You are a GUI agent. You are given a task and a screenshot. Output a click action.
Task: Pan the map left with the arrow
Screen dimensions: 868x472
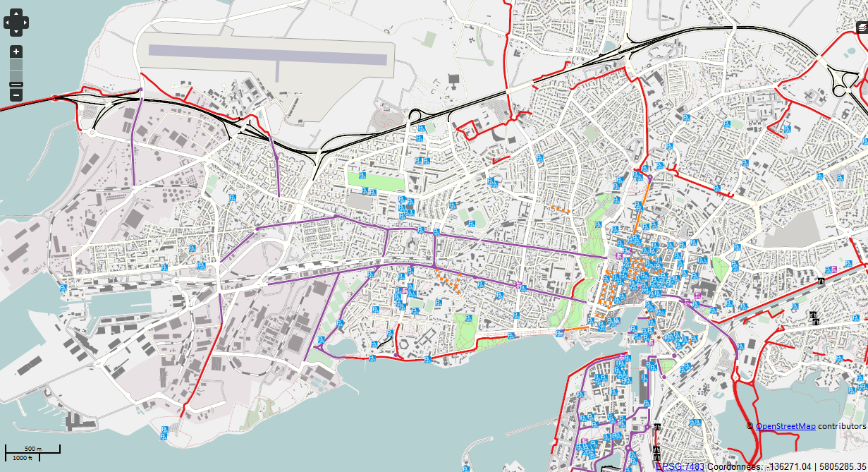[8, 23]
